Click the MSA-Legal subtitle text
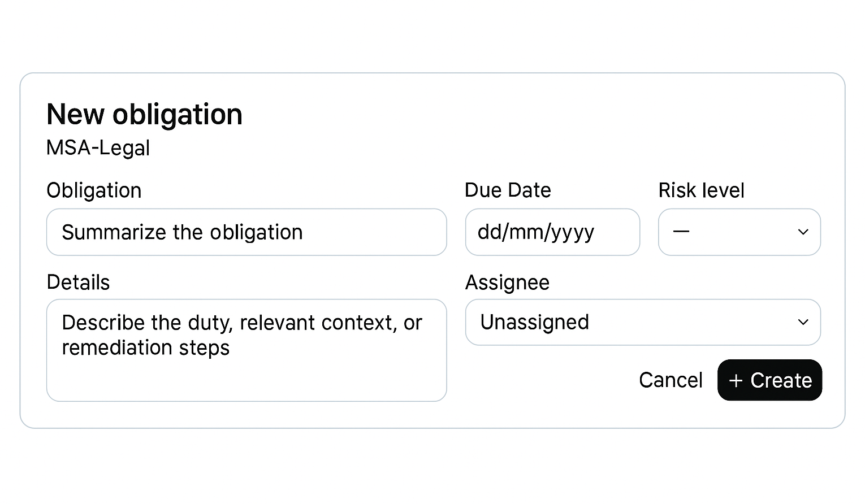The image size is (865, 504). point(98,148)
